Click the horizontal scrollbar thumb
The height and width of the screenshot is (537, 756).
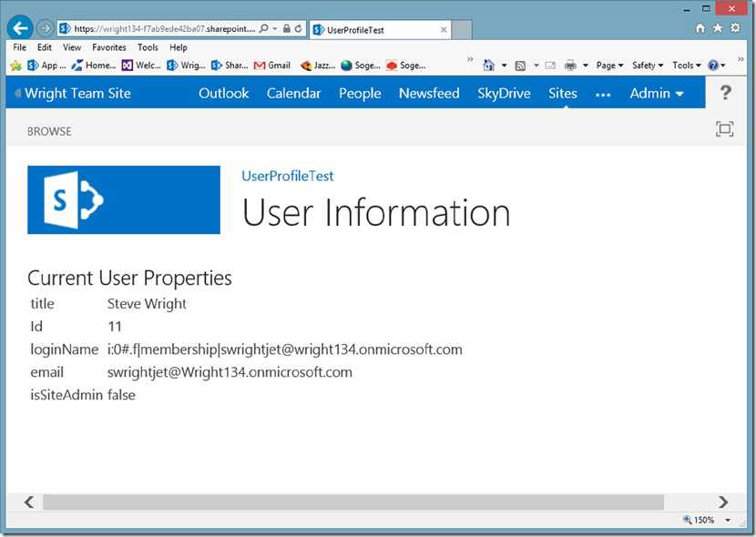[x=353, y=502]
